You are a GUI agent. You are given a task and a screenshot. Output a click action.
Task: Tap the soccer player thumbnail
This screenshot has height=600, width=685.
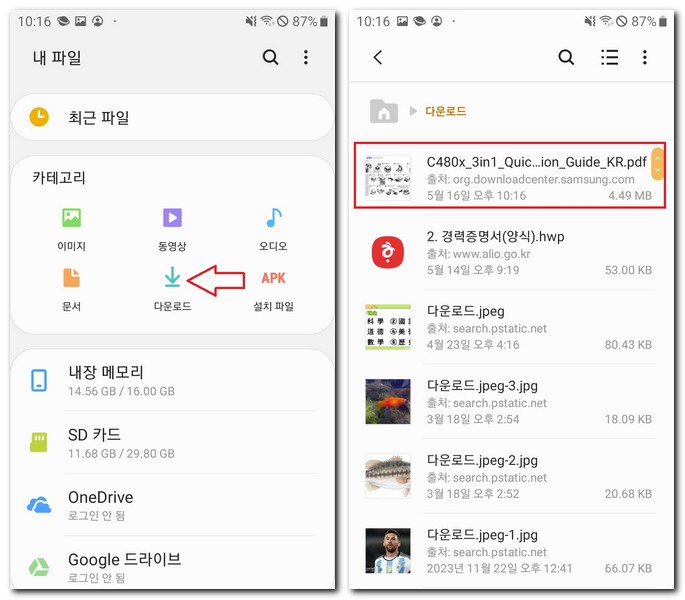[x=387, y=551]
